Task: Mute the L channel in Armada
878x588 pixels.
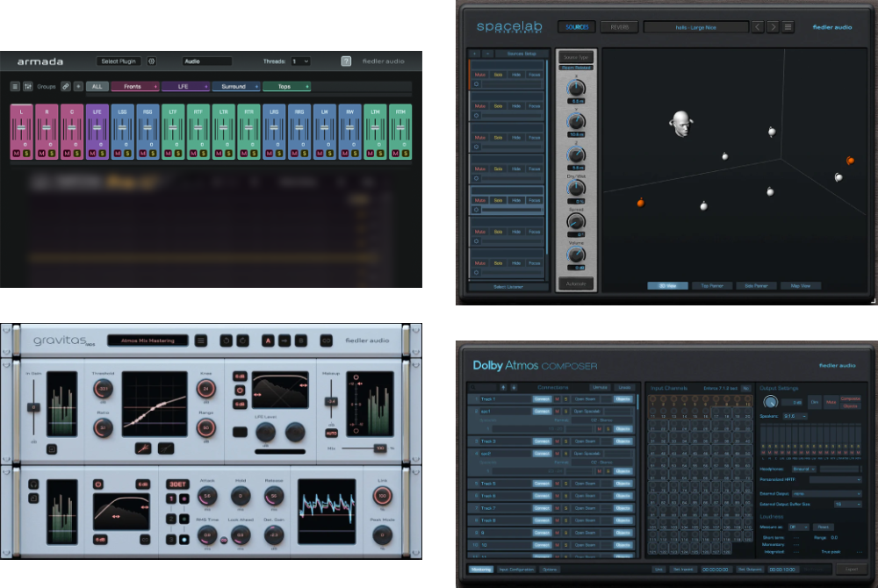Action: click(x=17, y=154)
